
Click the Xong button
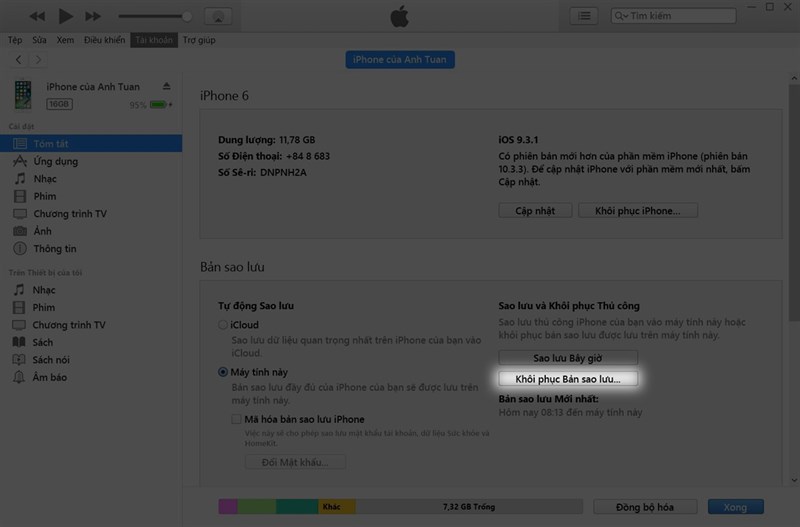tap(735, 507)
